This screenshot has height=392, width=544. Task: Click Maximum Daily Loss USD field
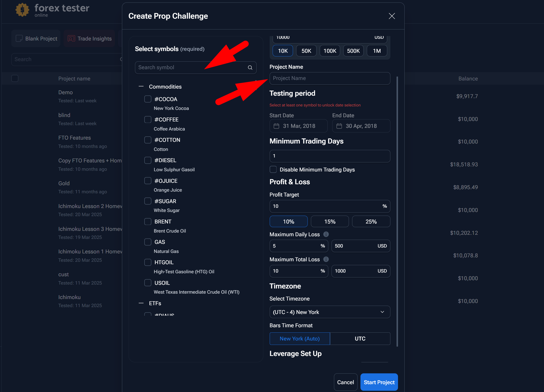(361, 246)
